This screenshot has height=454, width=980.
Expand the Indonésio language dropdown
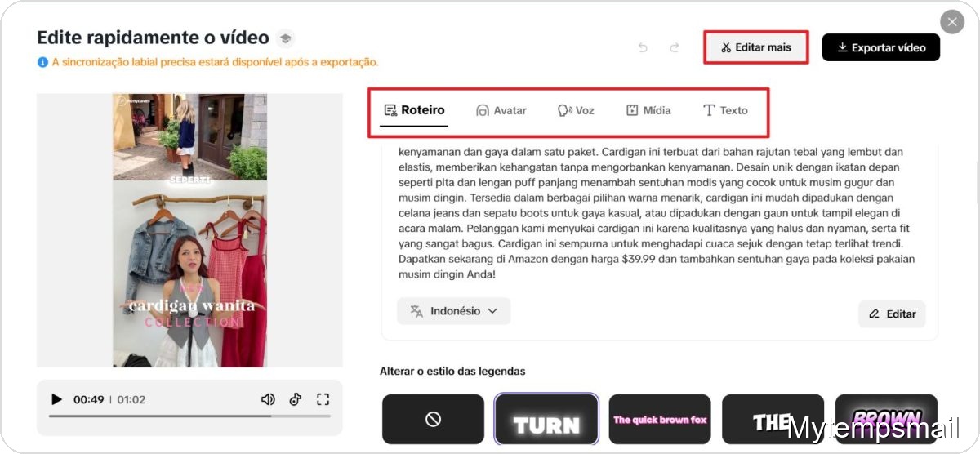tap(454, 311)
